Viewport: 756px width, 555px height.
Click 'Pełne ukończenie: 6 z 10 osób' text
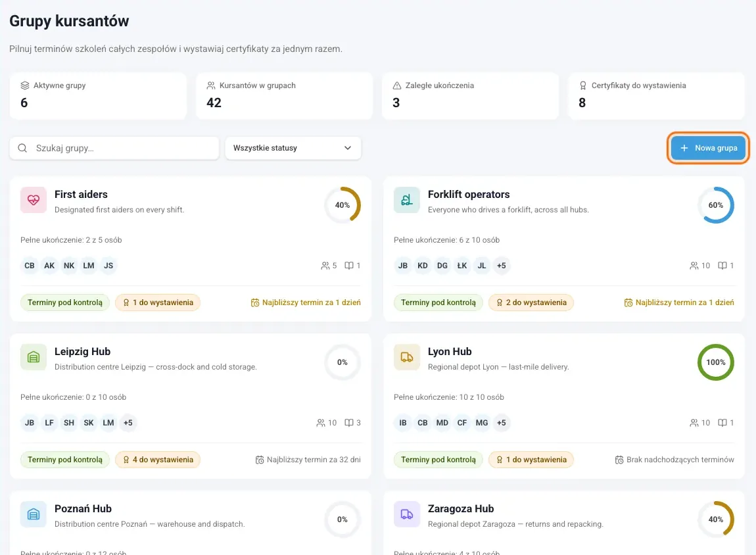[x=446, y=239]
